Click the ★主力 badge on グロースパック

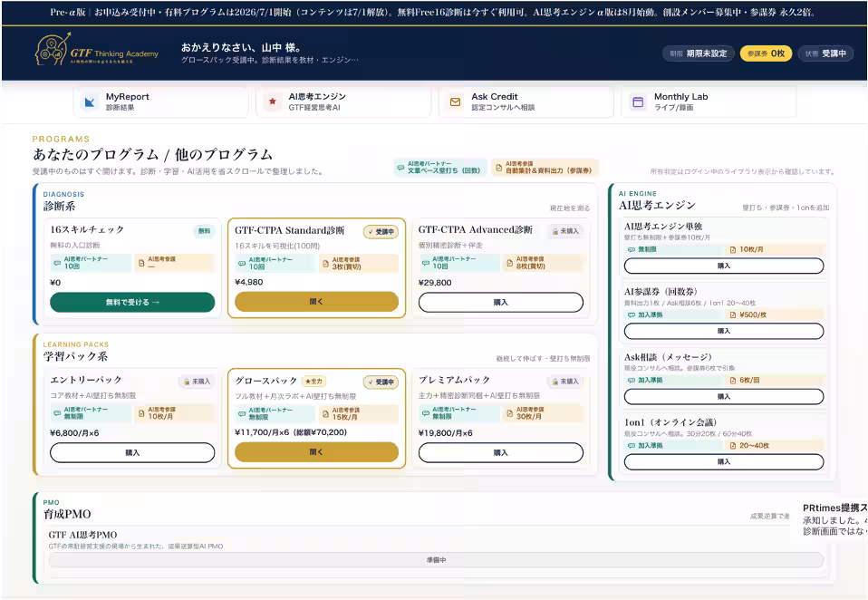tap(313, 382)
